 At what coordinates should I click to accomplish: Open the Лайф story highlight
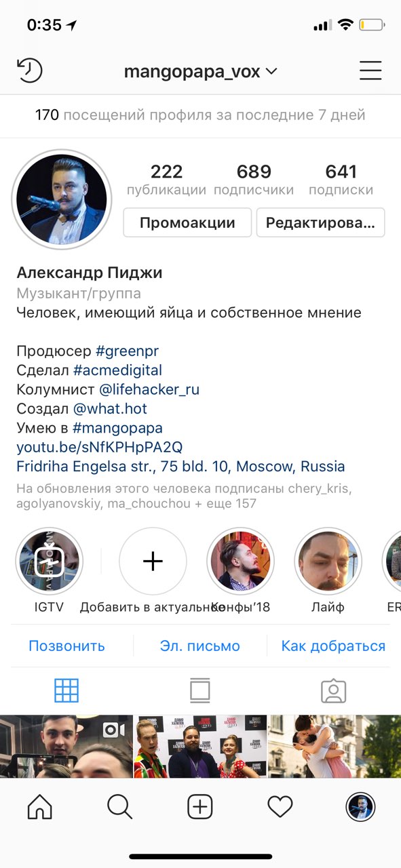click(x=328, y=561)
